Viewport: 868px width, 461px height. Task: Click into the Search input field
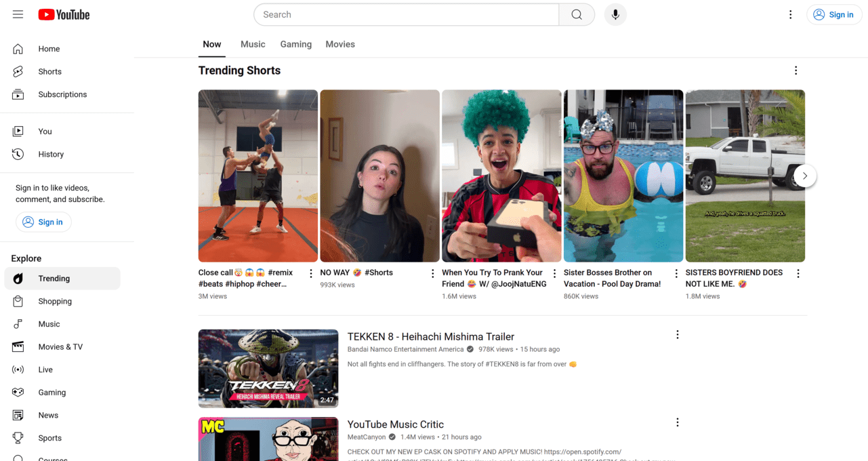(x=407, y=14)
